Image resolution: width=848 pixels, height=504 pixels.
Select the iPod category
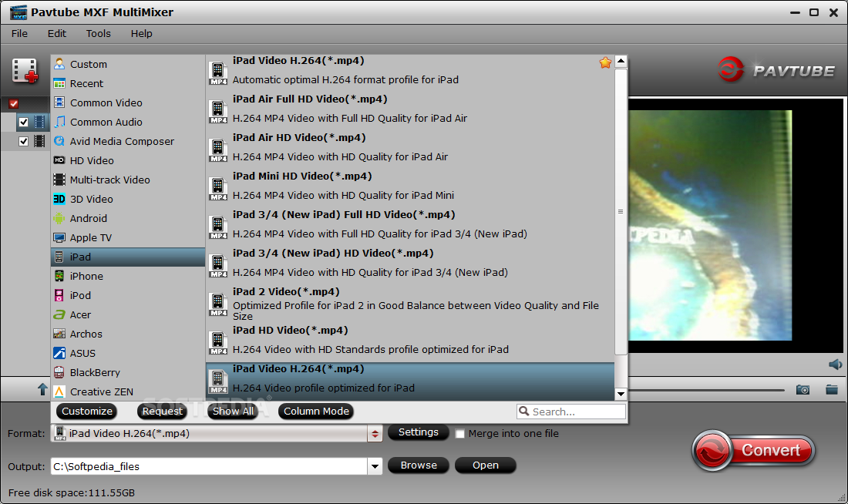pyautogui.click(x=128, y=296)
